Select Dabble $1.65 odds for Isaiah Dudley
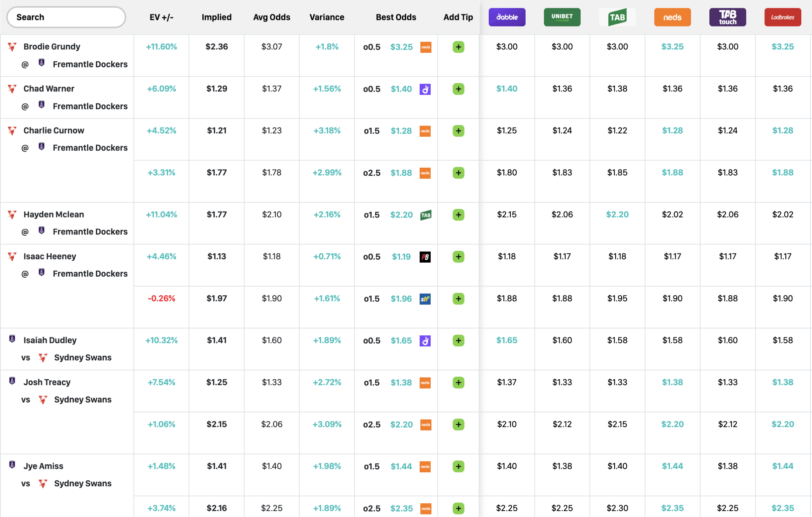 (x=507, y=340)
